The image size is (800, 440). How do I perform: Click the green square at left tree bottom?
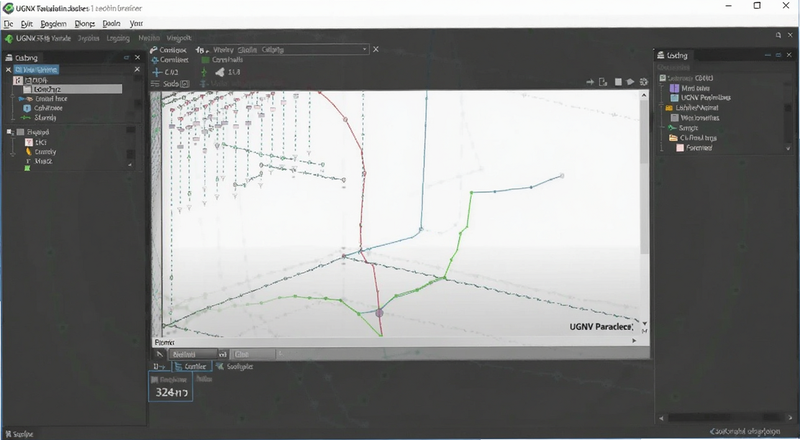[x=28, y=168]
